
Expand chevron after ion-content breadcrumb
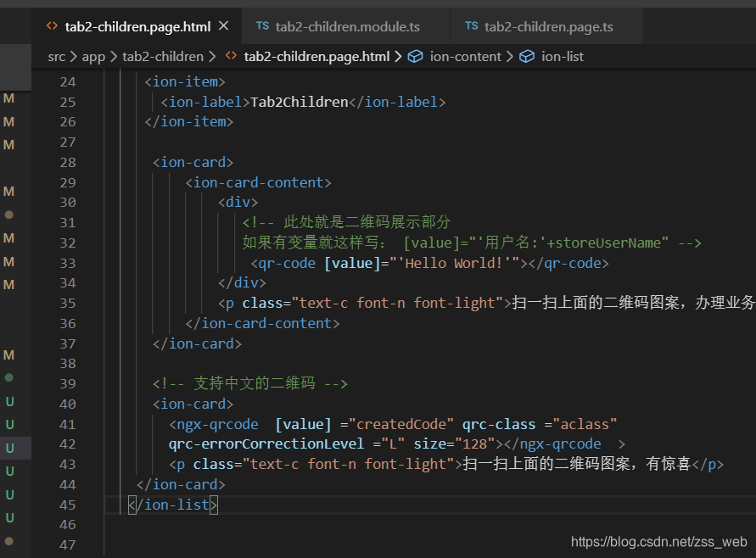click(x=510, y=57)
